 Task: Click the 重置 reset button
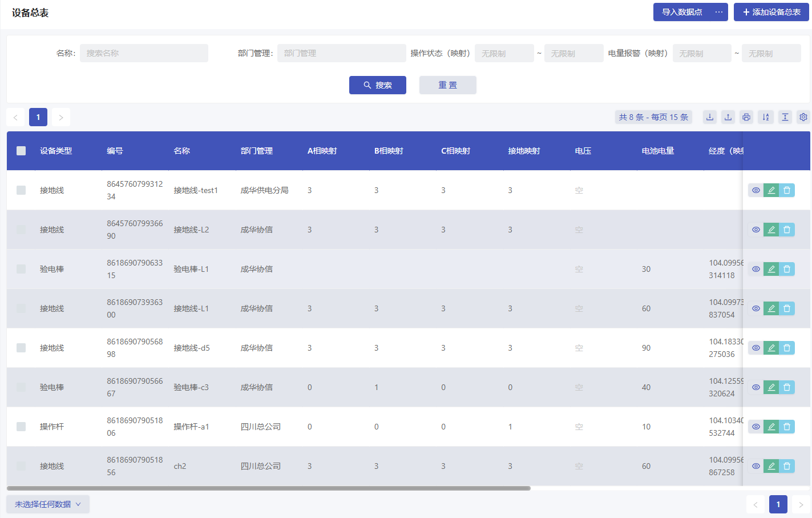448,85
